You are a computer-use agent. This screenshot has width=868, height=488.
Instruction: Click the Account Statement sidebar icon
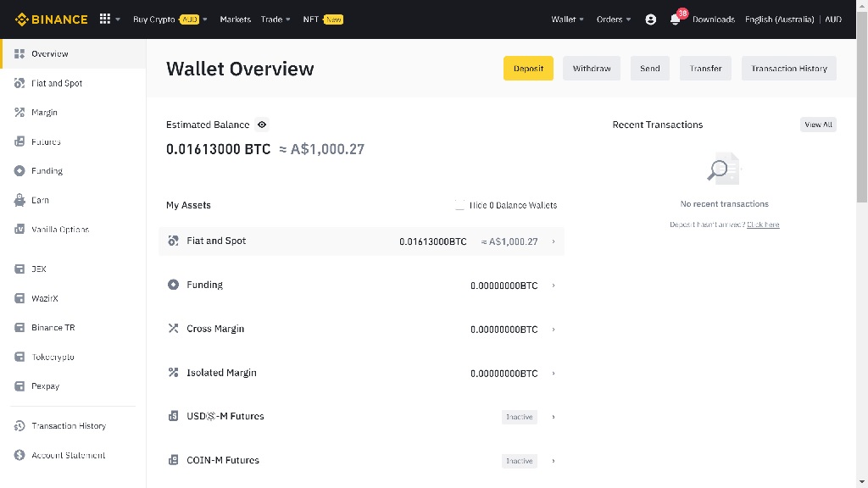(x=19, y=455)
